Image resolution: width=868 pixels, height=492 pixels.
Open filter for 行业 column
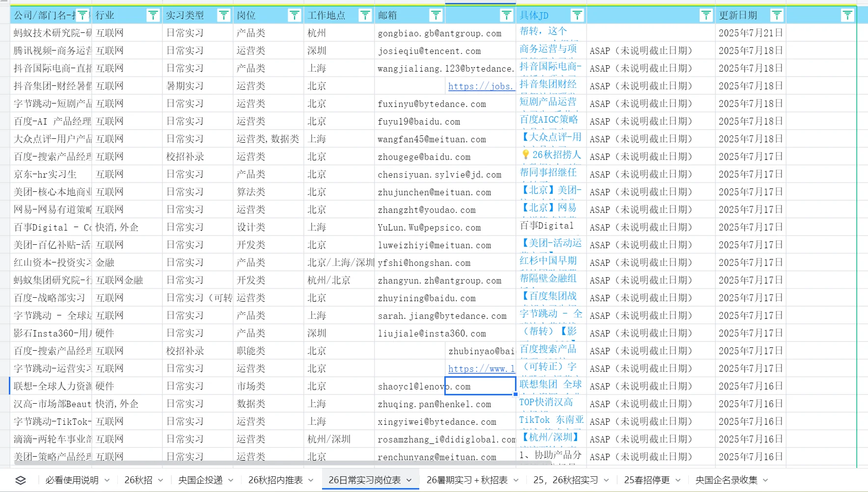[153, 16]
